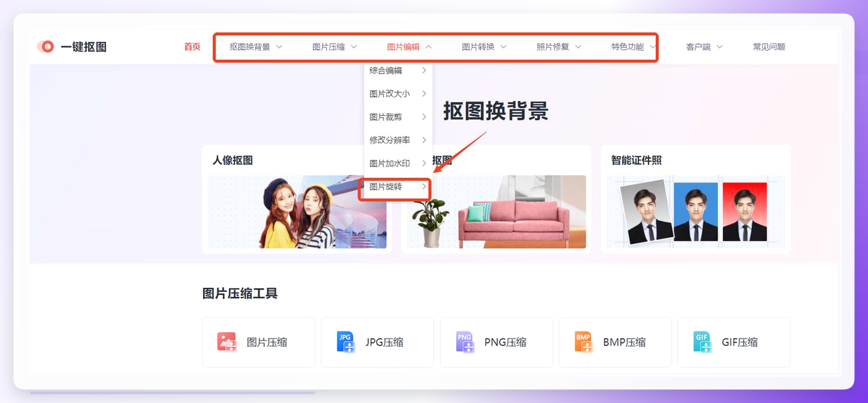This screenshot has height=403, width=868.
Task: Expand the 修改分辨率 submenu arrow
Action: (424, 140)
